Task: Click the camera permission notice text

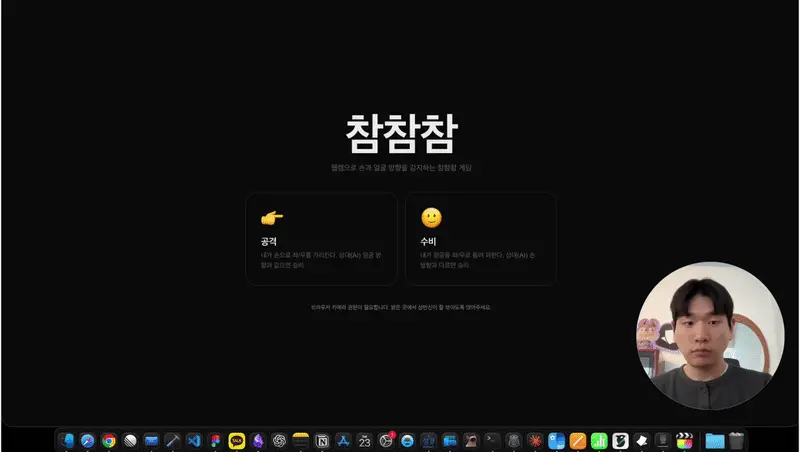Action: coord(401,307)
